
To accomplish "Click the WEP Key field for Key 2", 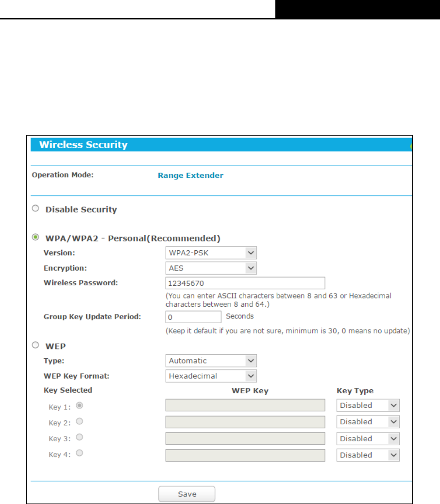I will click(245, 422).
